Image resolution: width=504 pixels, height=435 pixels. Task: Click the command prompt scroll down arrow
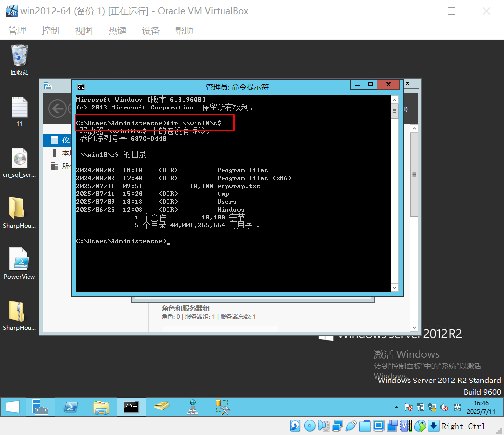click(x=394, y=287)
